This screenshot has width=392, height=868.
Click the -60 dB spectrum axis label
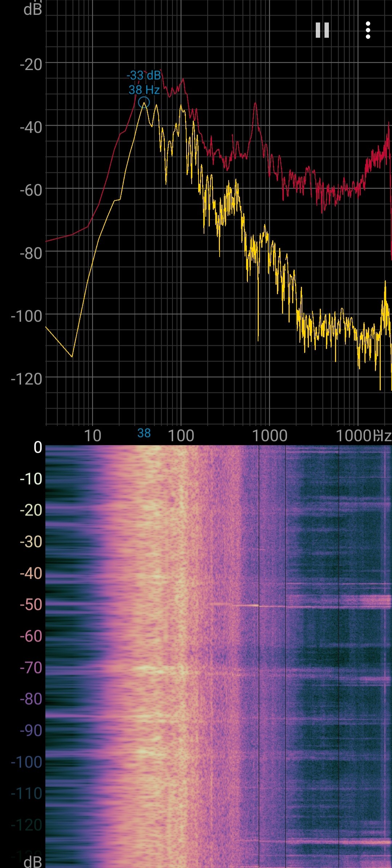coord(31,190)
